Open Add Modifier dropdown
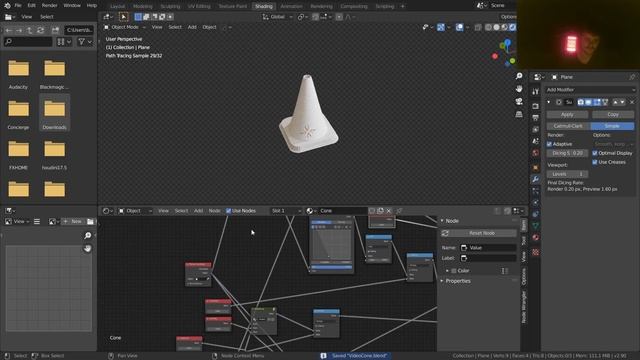 (x=590, y=90)
